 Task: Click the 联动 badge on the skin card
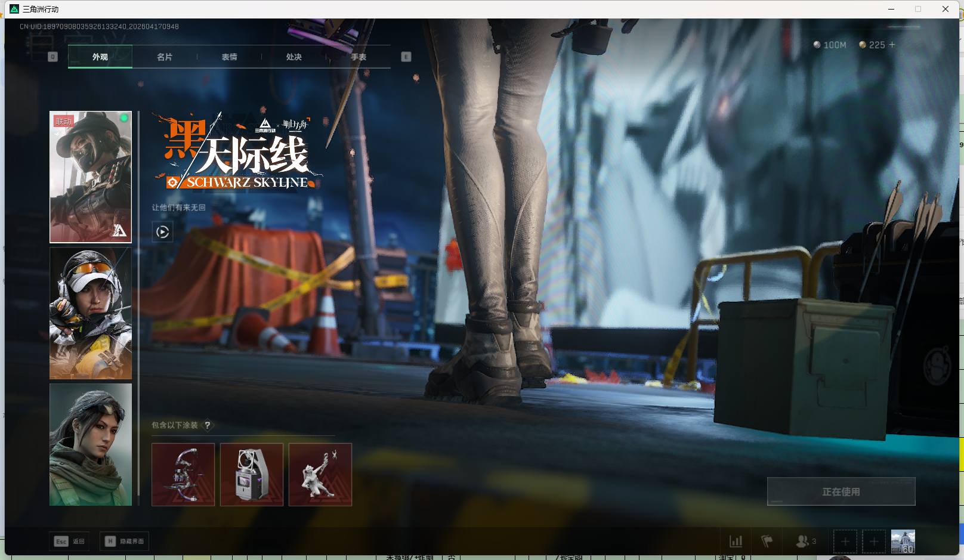pos(63,121)
